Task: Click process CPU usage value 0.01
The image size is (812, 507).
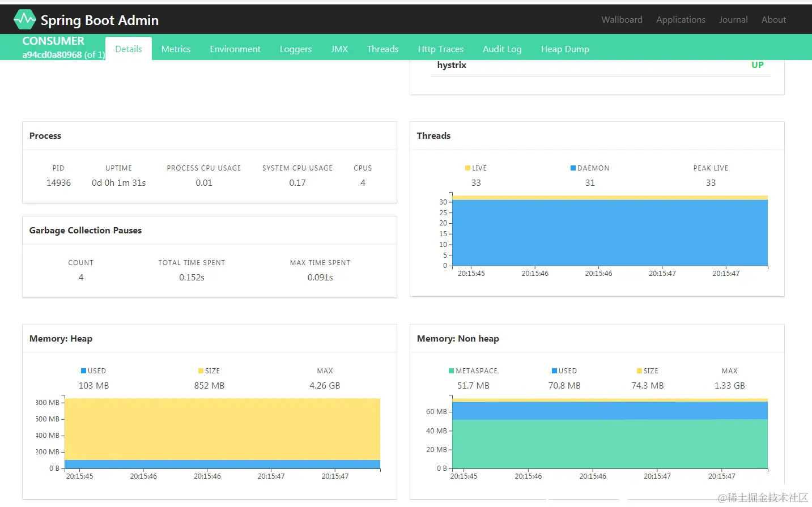Action: point(204,183)
